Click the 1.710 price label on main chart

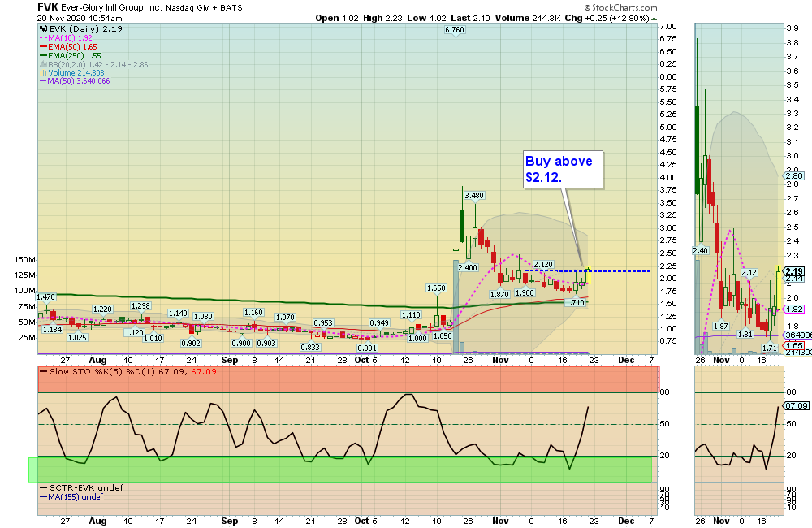pyautogui.click(x=575, y=303)
